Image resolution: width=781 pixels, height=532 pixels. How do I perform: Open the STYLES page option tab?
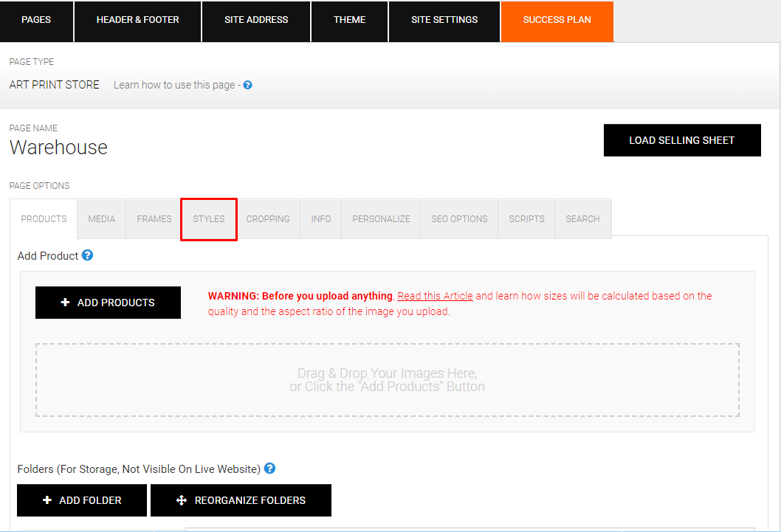[209, 219]
